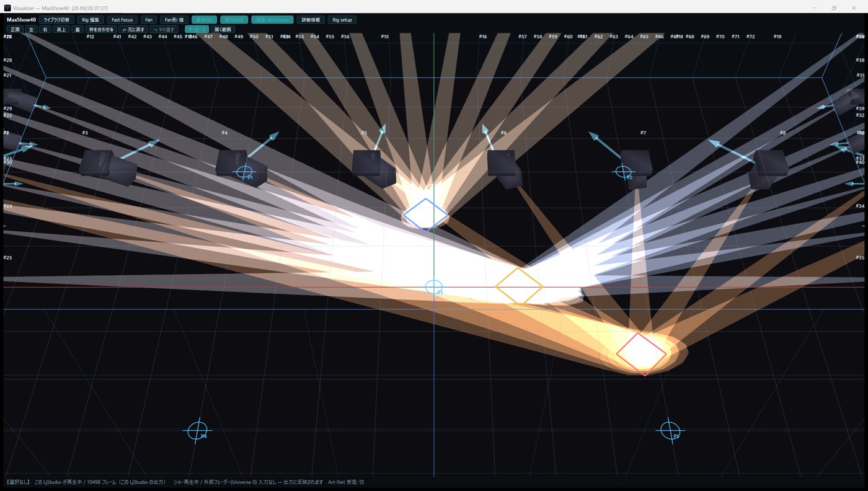
Task: Change the Fan形 shape setting
Action: pos(174,20)
